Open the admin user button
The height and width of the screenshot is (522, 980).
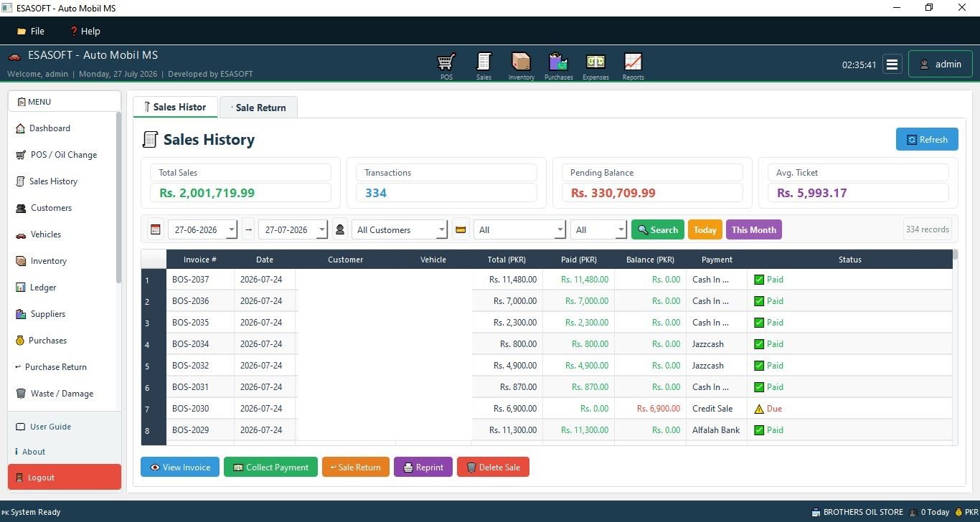tap(941, 64)
